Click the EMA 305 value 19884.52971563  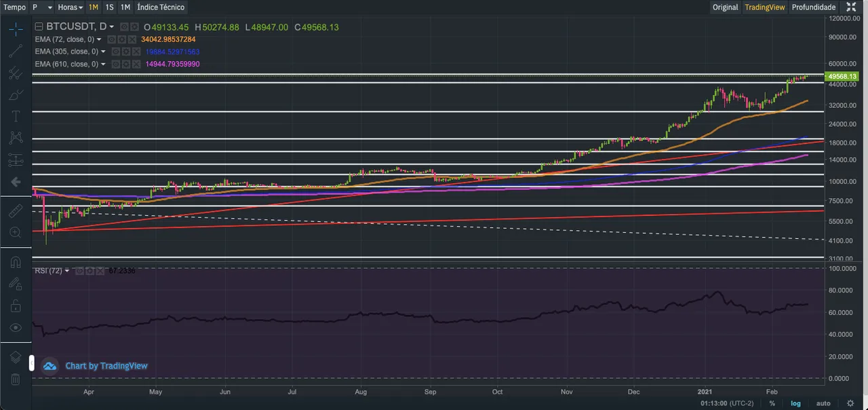coord(172,52)
